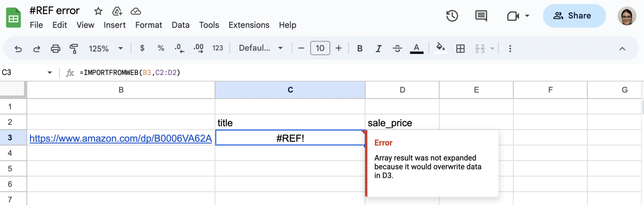The height and width of the screenshot is (205, 644).
Task: Open the 125% zoom dropdown
Action: (106, 48)
